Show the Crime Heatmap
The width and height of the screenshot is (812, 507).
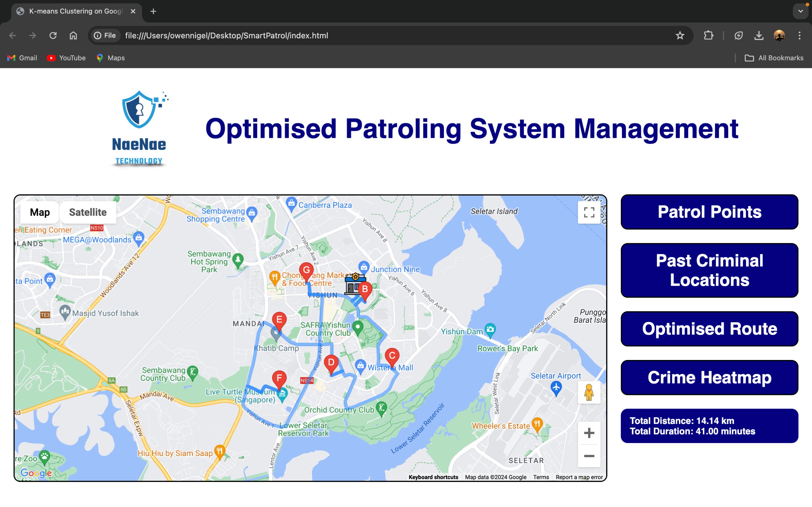(709, 377)
